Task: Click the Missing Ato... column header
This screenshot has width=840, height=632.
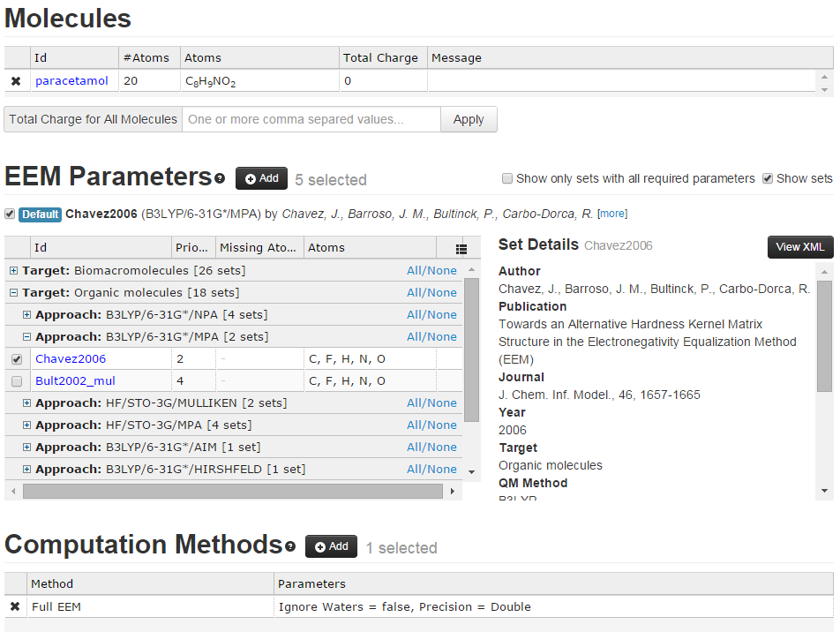Action: (x=259, y=248)
